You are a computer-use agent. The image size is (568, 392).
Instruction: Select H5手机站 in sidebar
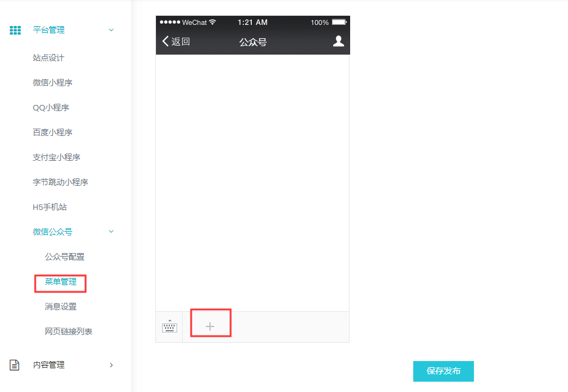(50, 208)
